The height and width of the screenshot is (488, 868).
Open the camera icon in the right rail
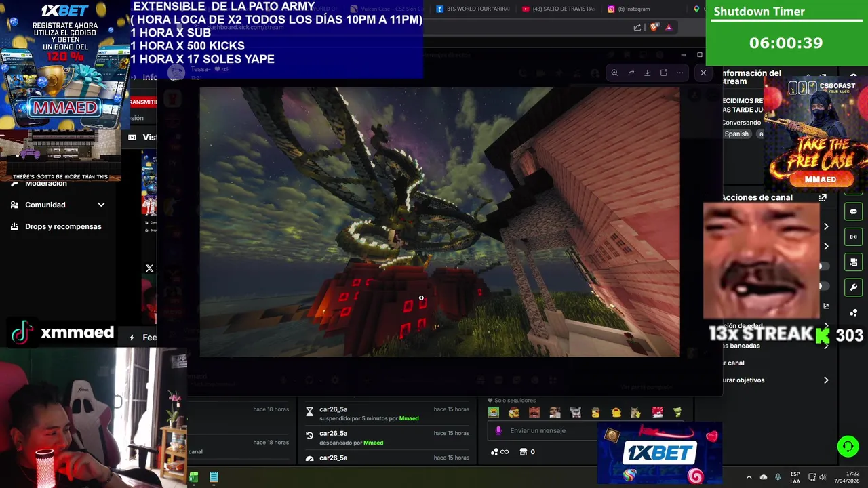pos(854,262)
